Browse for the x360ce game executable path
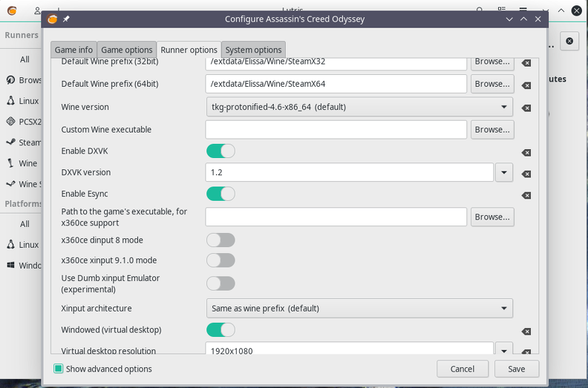 (x=492, y=217)
